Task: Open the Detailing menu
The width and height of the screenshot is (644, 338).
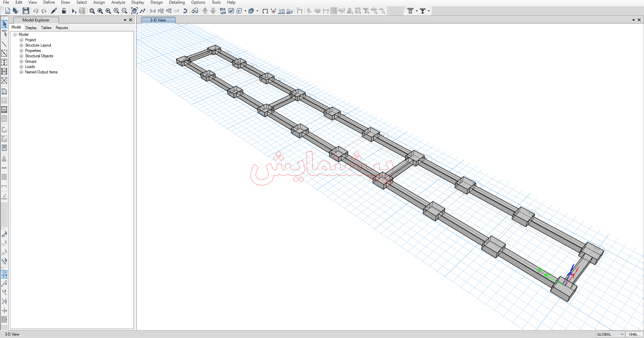Action: click(177, 2)
